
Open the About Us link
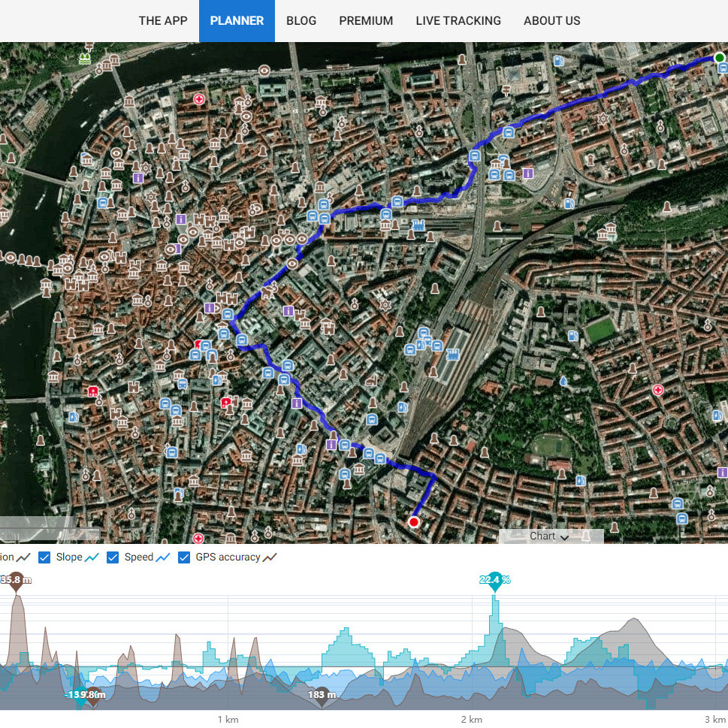551,21
